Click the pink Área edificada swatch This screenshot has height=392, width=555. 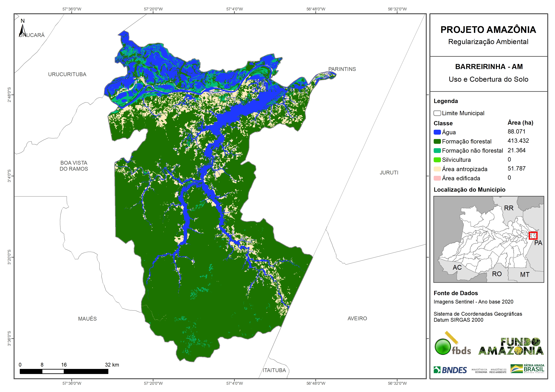(x=437, y=178)
